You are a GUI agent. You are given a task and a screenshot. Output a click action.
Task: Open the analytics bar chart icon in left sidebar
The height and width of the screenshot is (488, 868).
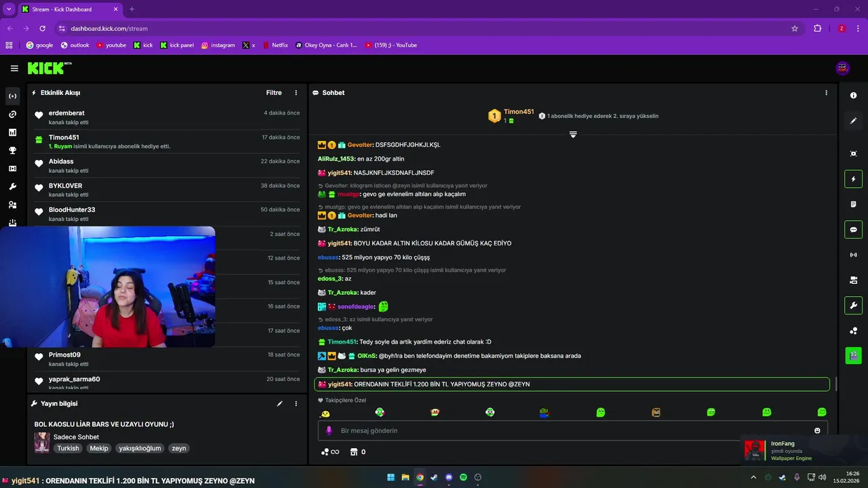[12, 132]
